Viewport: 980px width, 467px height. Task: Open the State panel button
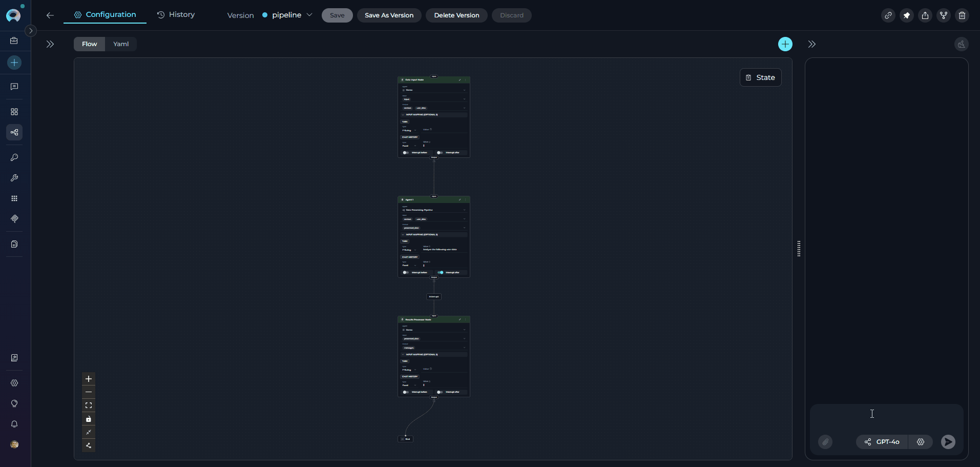[x=760, y=77]
